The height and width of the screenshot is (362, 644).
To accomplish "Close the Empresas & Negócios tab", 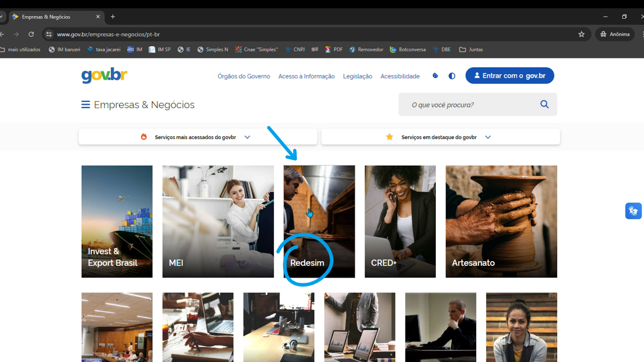I will pos(98,16).
